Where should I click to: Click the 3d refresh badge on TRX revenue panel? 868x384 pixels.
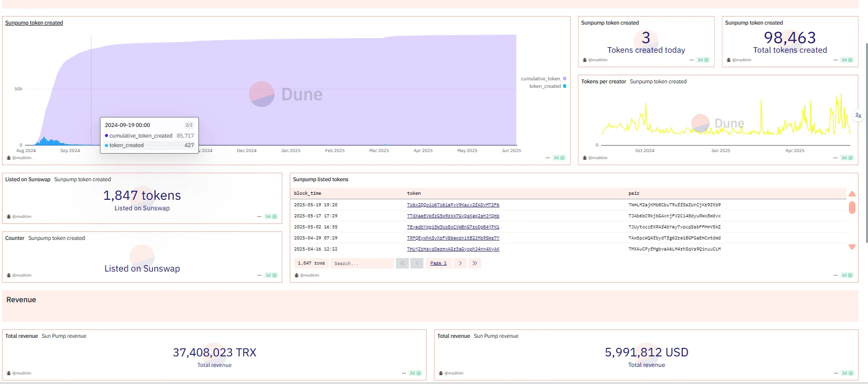point(415,373)
